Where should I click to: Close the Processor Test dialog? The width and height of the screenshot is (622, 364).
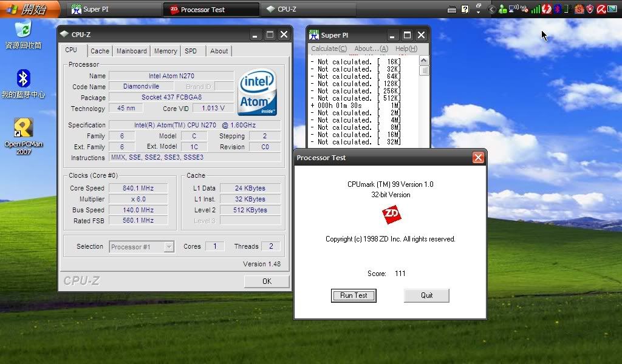tap(478, 158)
